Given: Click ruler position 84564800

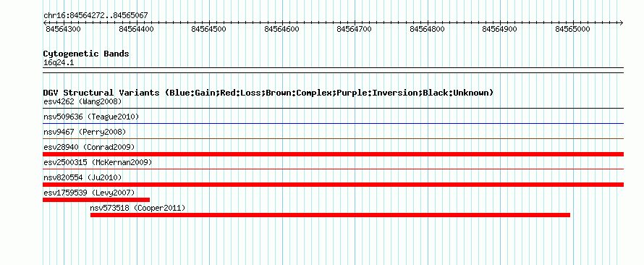Looking at the screenshot, I should 427,29.
